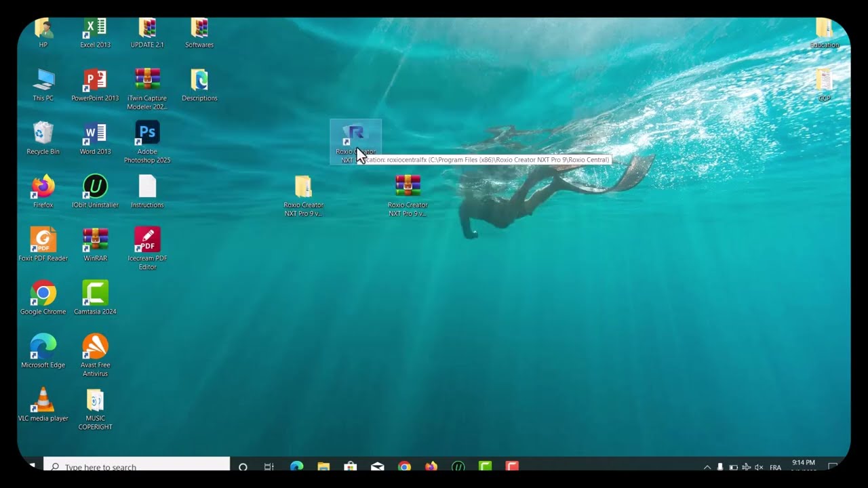Click the muted volume tray icon
This screenshot has height=488, width=868.
(x=759, y=467)
